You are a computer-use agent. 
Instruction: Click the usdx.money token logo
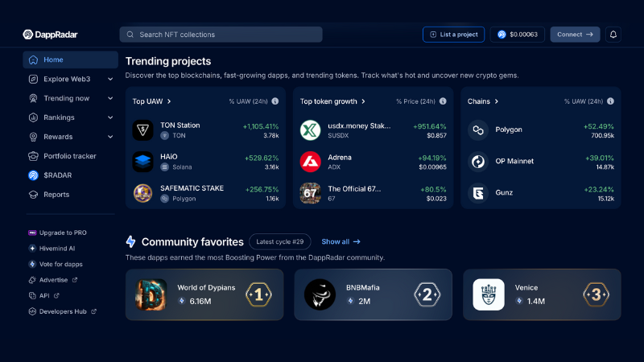(x=310, y=130)
